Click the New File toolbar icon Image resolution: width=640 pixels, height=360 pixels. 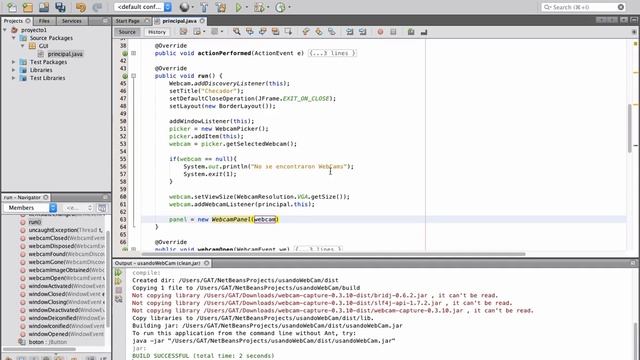pyautogui.click(x=12, y=7)
